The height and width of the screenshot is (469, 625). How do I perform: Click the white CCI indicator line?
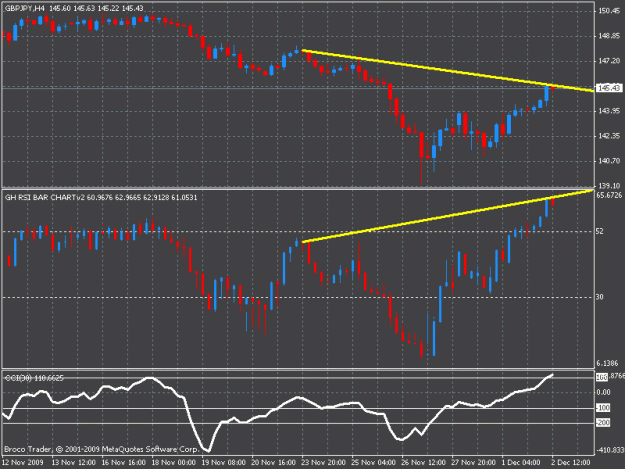(277, 412)
